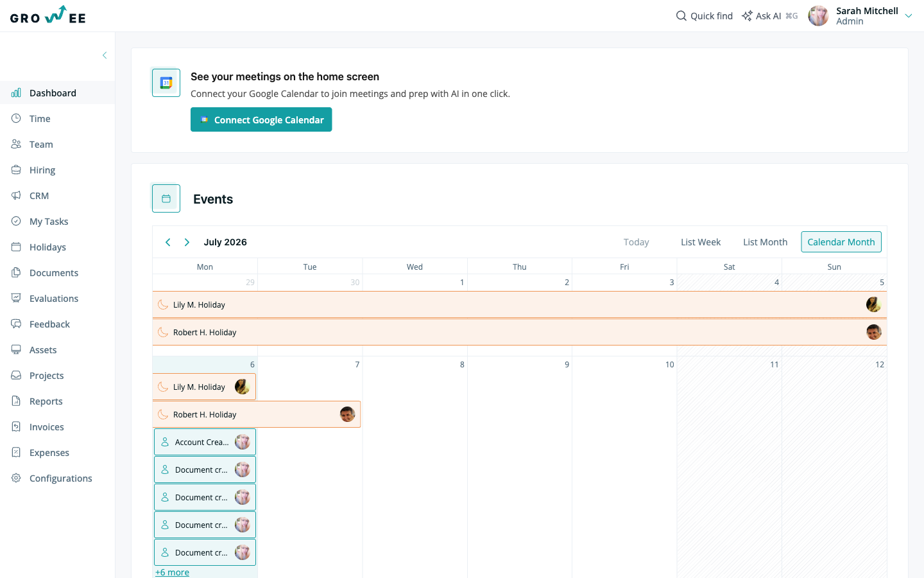Click day number 10 in calendar
The width and height of the screenshot is (924, 578).
[x=669, y=364]
